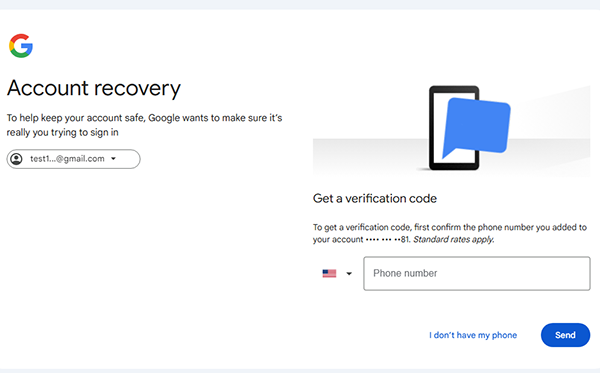Click the "Account recovery" heading
The image size is (600, 373).
click(94, 88)
